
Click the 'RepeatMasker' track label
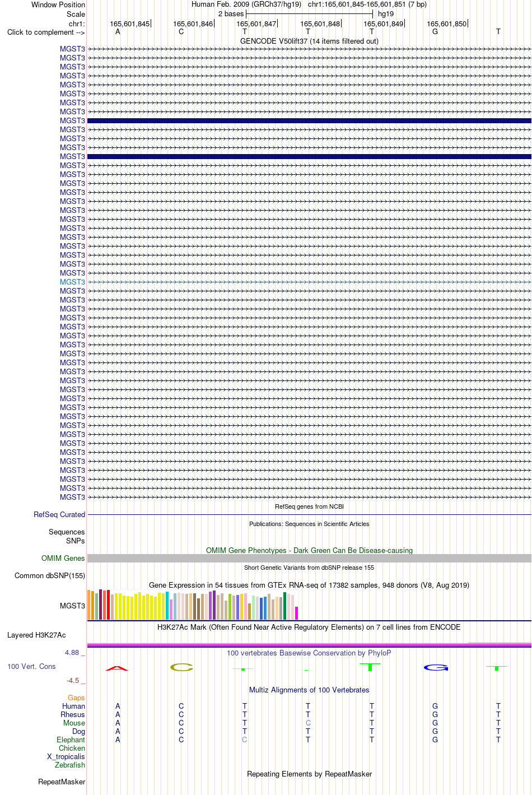(x=62, y=782)
